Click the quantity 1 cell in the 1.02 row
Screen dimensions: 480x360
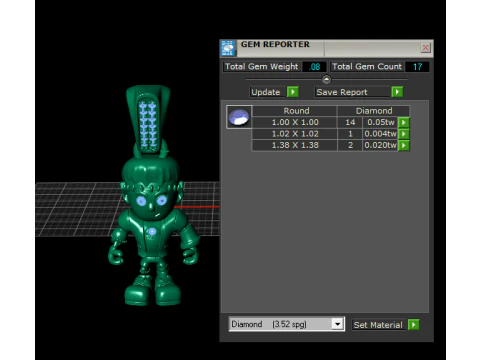click(350, 134)
